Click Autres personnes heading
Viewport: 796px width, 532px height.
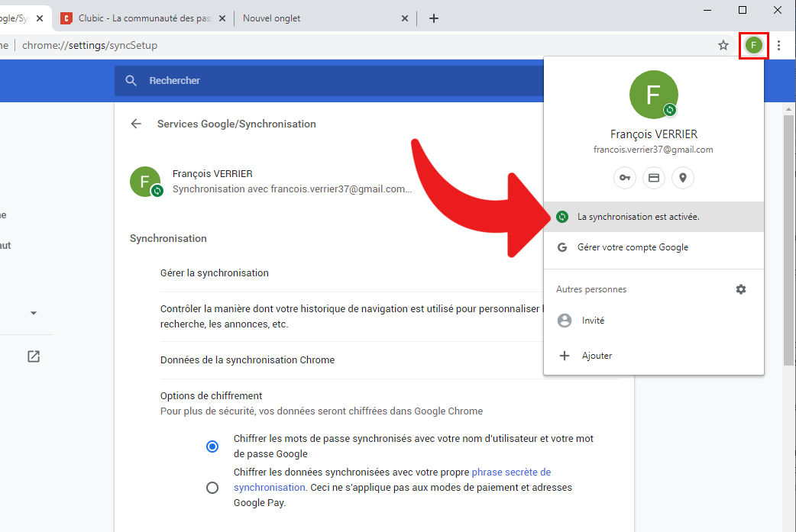point(591,289)
